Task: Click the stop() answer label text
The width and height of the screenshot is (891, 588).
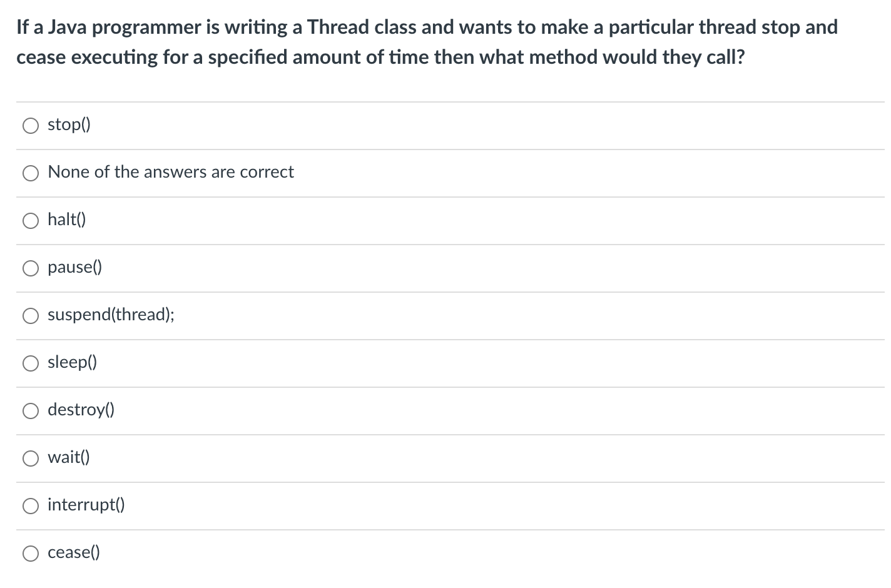Action: [x=69, y=125]
